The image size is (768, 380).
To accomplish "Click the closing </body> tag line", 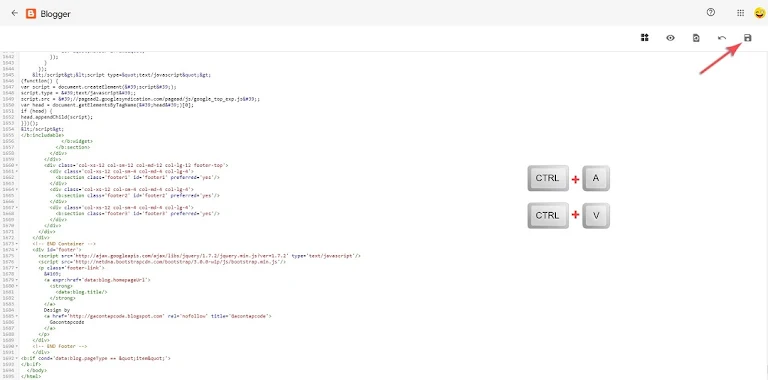I will (36, 370).
